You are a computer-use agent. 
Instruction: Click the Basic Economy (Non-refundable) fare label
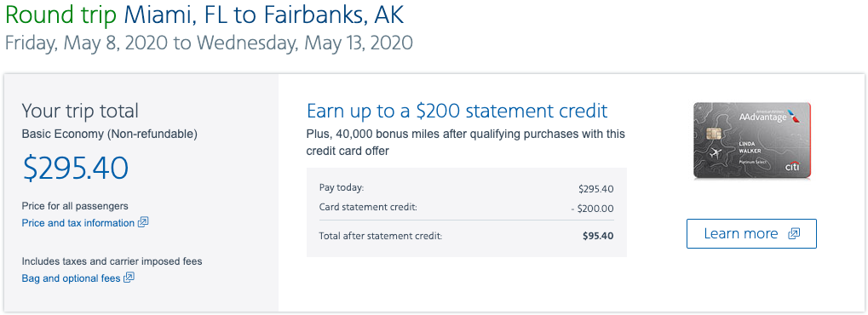pyautogui.click(x=110, y=134)
